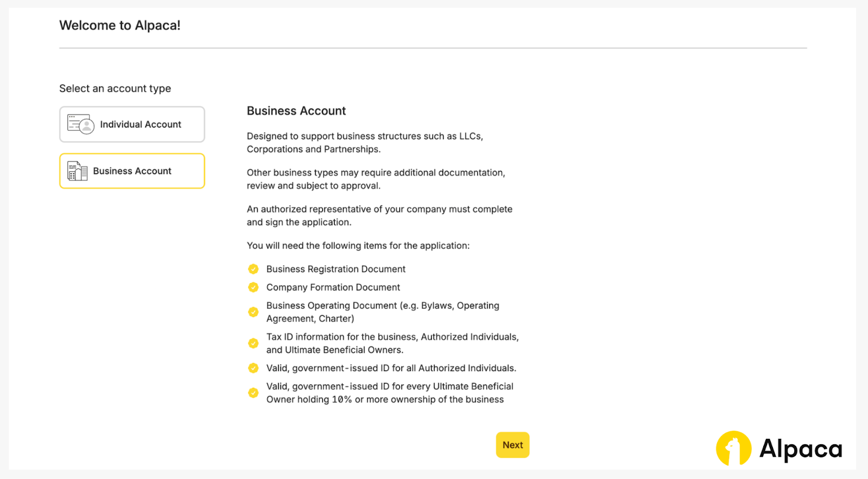Click checkmark beside Tax ID information item
This screenshot has width=868, height=479.
pyautogui.click(x=253, y=343)
